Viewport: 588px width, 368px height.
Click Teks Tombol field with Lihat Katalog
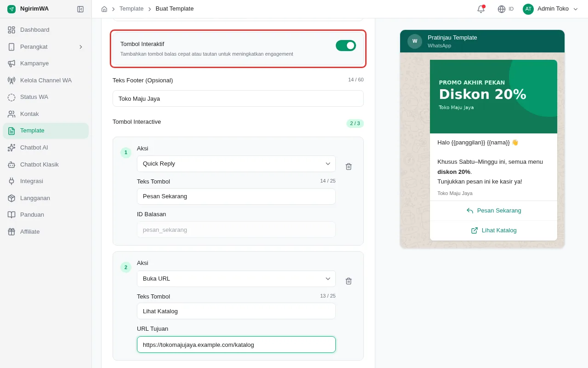[x=236, y=311]
